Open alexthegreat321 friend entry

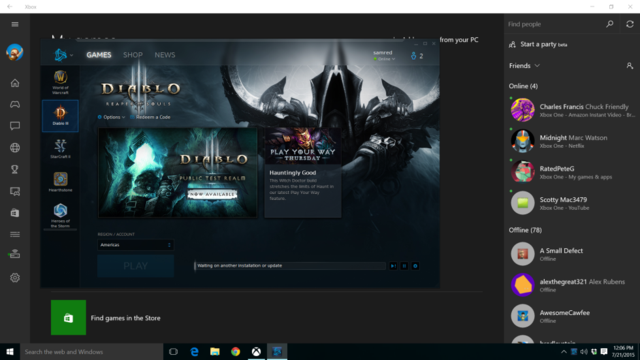coord(571,285)
